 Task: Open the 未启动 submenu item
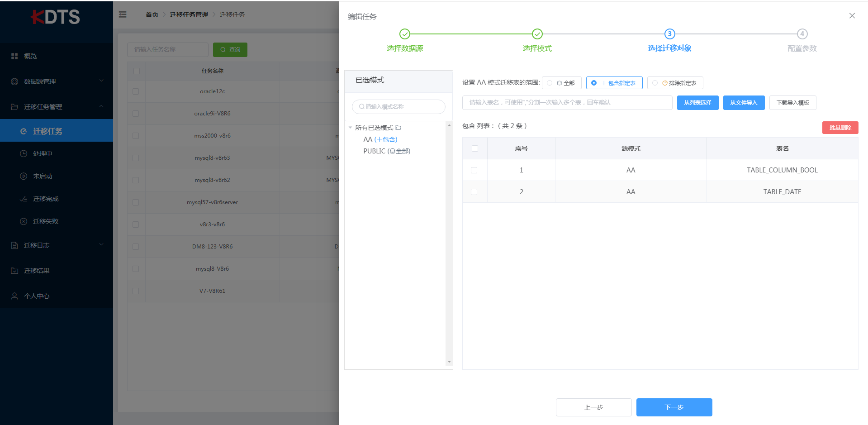coord(56,176)
